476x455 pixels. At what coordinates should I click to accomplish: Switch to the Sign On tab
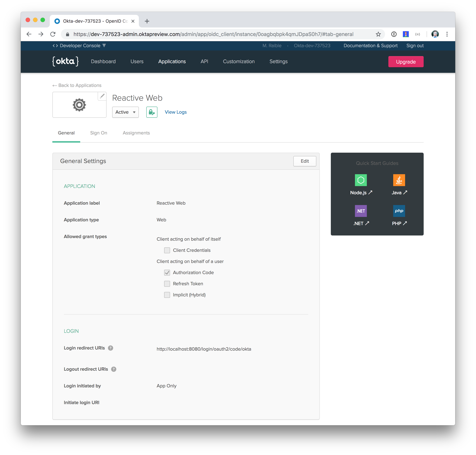[98, 133]
